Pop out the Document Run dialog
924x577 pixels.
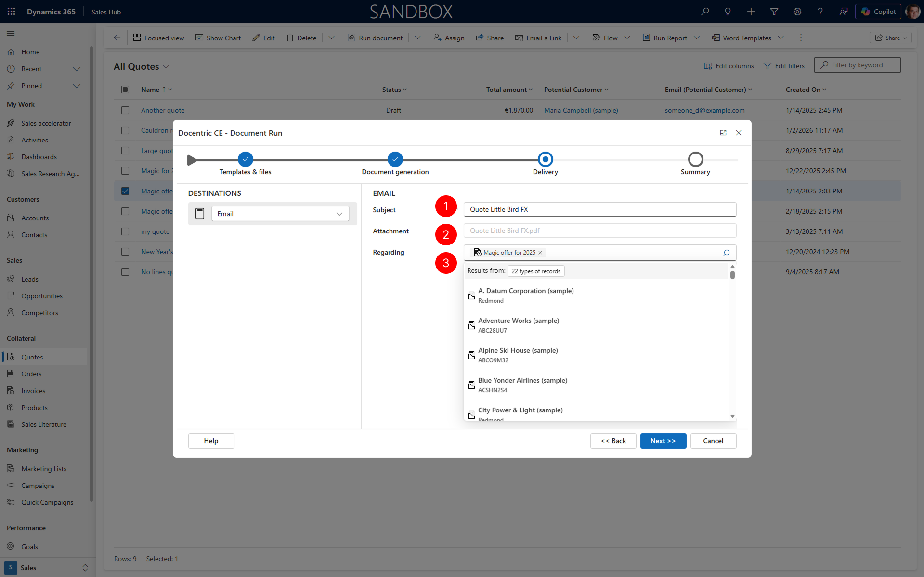coord(723,133)
